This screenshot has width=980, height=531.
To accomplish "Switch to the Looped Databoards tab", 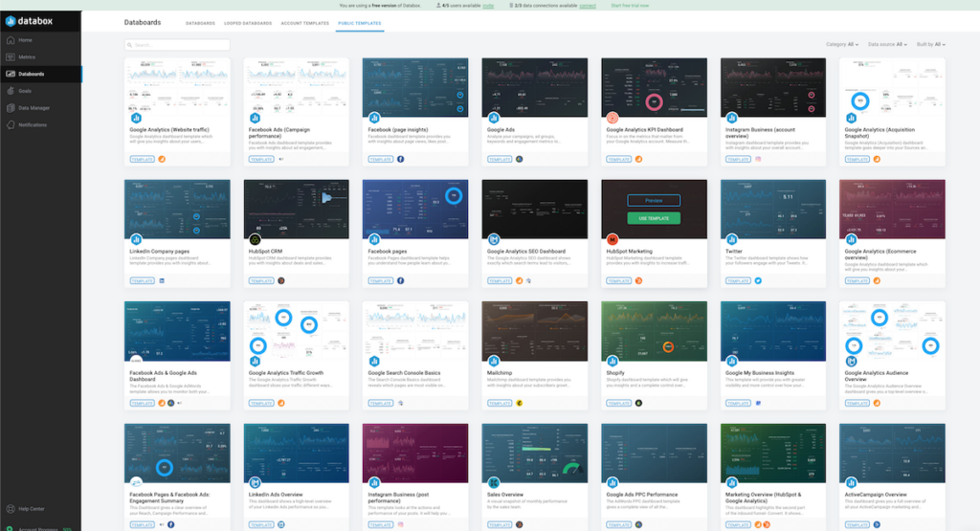I will pos(248,23).
